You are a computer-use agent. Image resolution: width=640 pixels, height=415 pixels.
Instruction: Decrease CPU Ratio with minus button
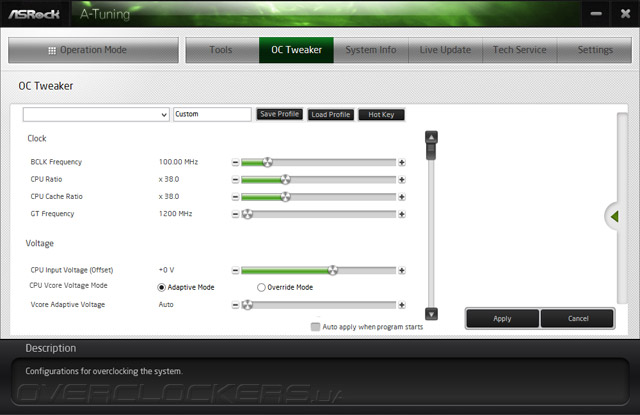[235, 180]
